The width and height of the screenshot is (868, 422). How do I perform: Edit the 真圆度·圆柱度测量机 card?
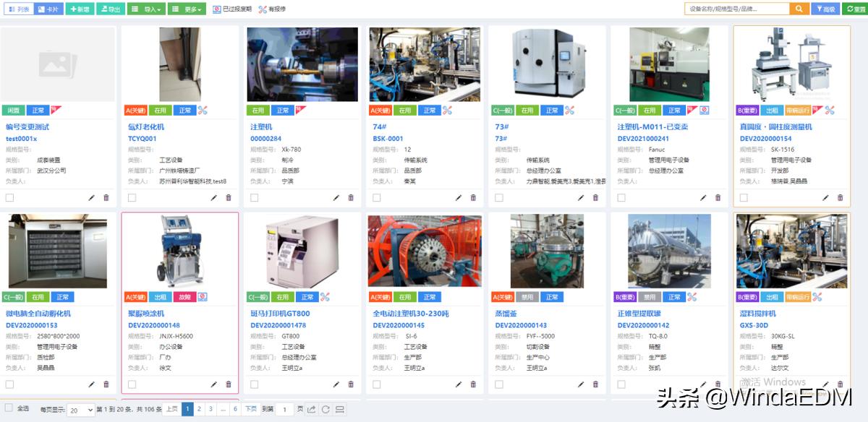826,197
